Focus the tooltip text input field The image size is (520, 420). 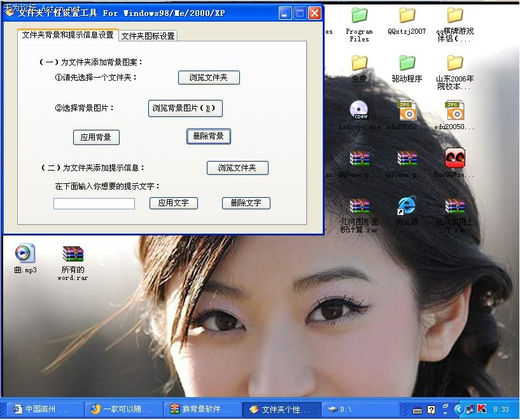[x=94, y=204]
